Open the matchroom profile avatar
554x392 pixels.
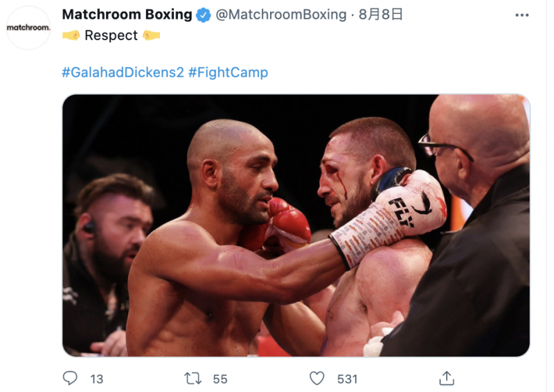28,28
